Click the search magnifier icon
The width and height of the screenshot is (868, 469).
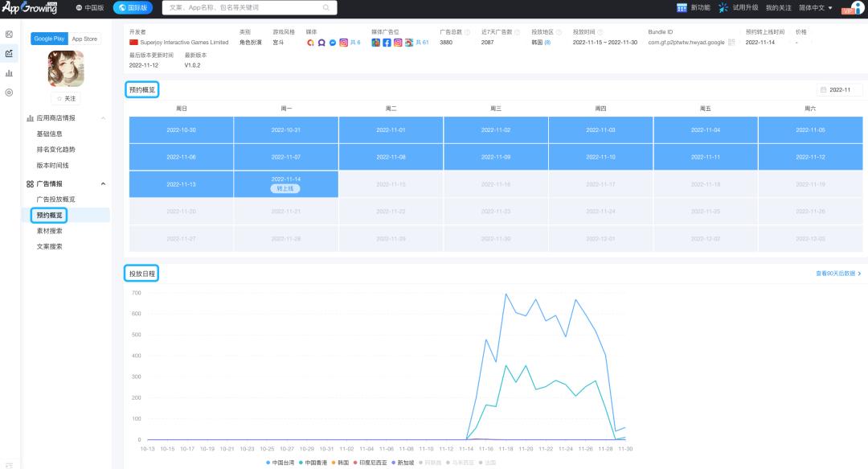tap(325, 8)
